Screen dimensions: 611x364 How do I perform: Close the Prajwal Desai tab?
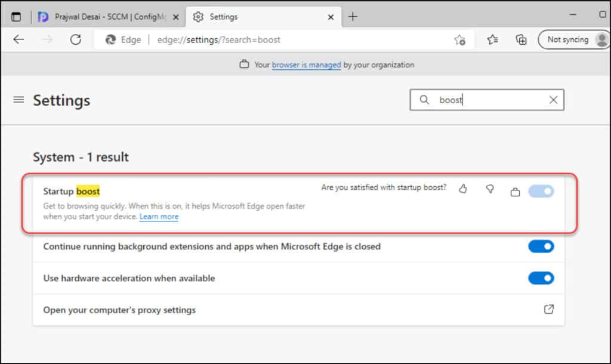[x=176, y=17]
